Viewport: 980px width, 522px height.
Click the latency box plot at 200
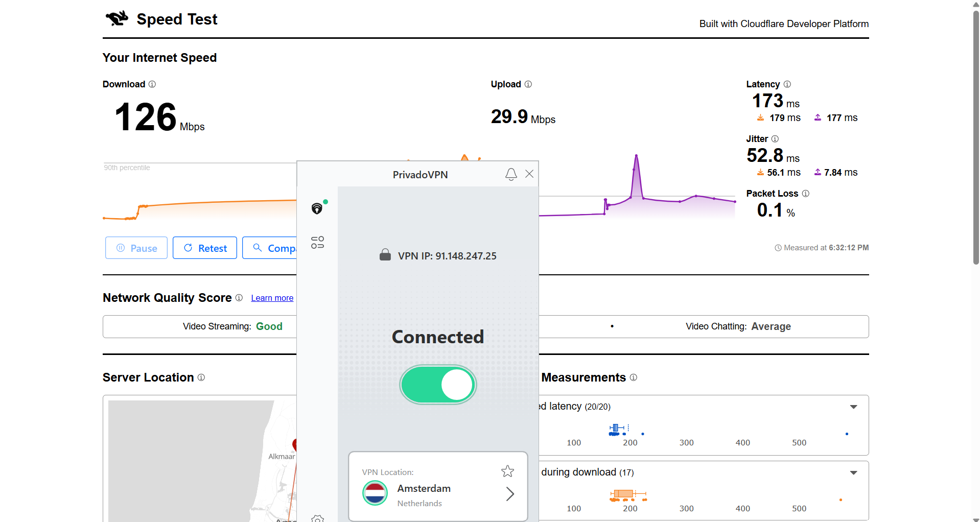616,429
